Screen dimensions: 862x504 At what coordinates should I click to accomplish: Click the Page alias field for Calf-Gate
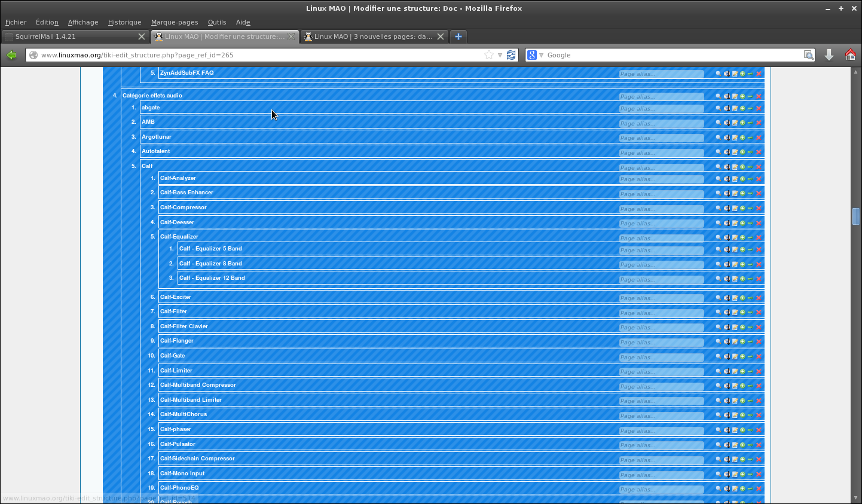[661, 357]
